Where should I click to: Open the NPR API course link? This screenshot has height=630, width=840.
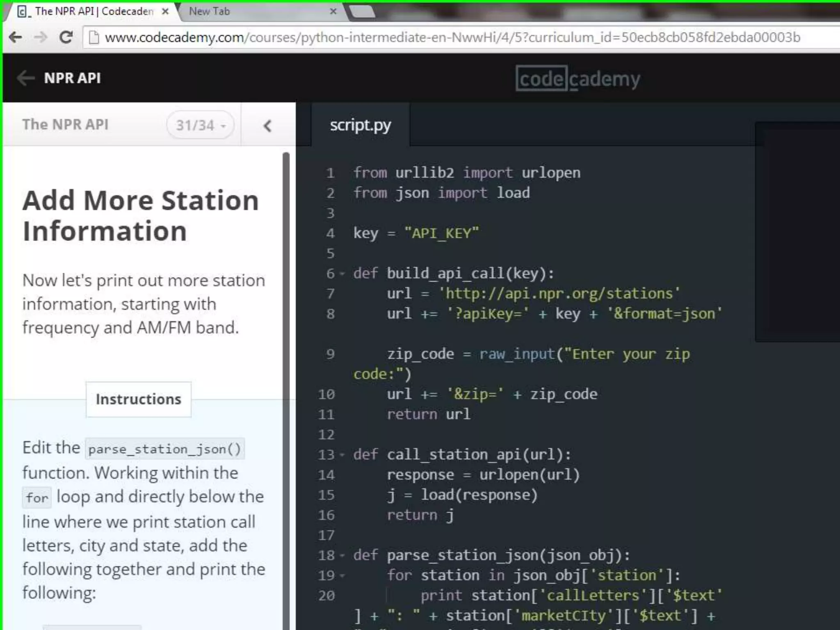[x=72, y=78]
